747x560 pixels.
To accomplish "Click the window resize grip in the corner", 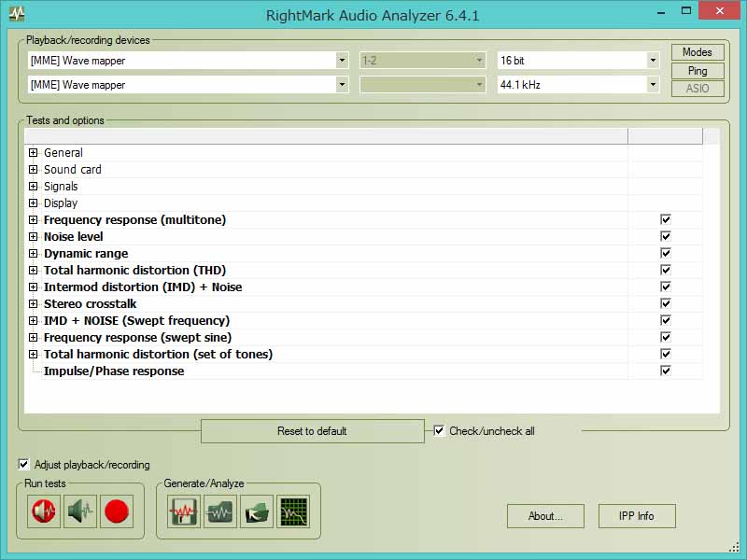I will coord(734,547).
